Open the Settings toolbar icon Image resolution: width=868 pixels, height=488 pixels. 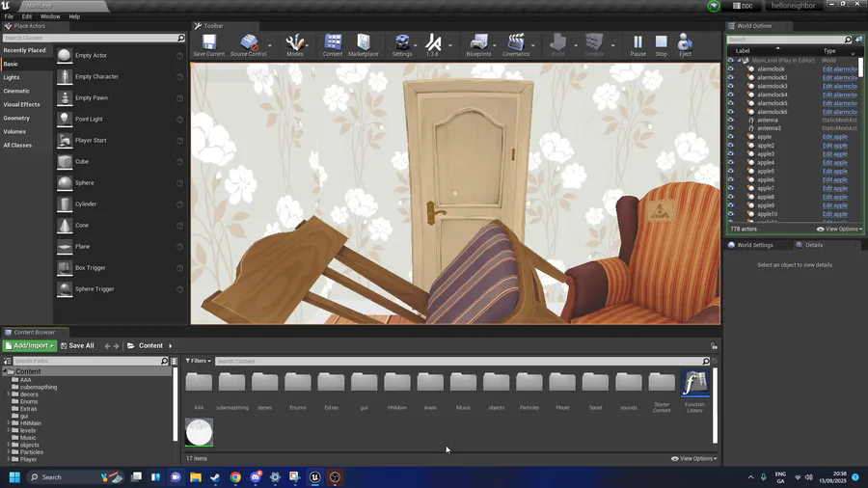(402, 44)
